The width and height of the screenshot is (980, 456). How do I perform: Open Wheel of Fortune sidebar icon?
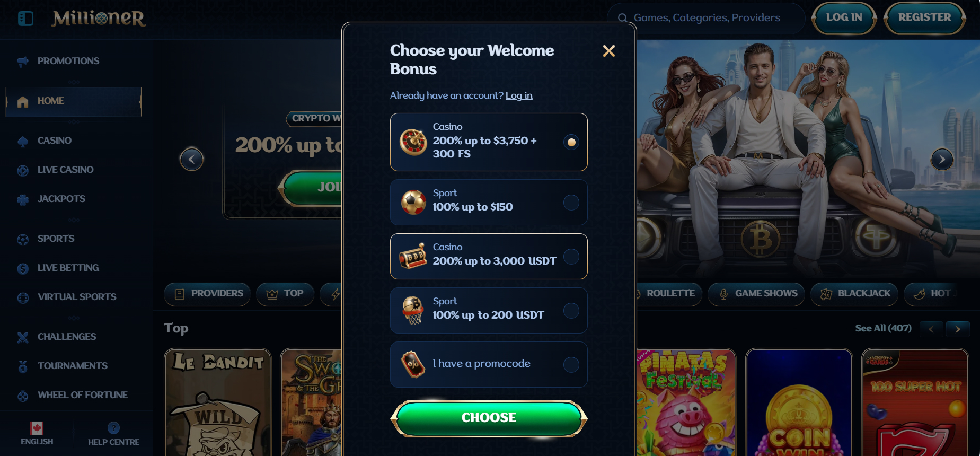[23, 396]
